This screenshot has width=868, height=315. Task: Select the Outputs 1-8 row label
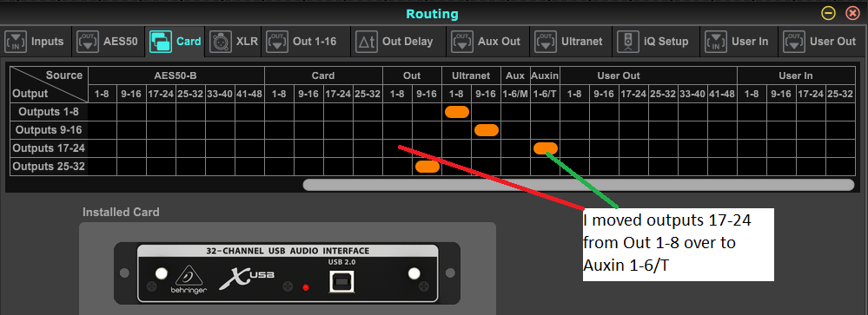coord(49,112)
